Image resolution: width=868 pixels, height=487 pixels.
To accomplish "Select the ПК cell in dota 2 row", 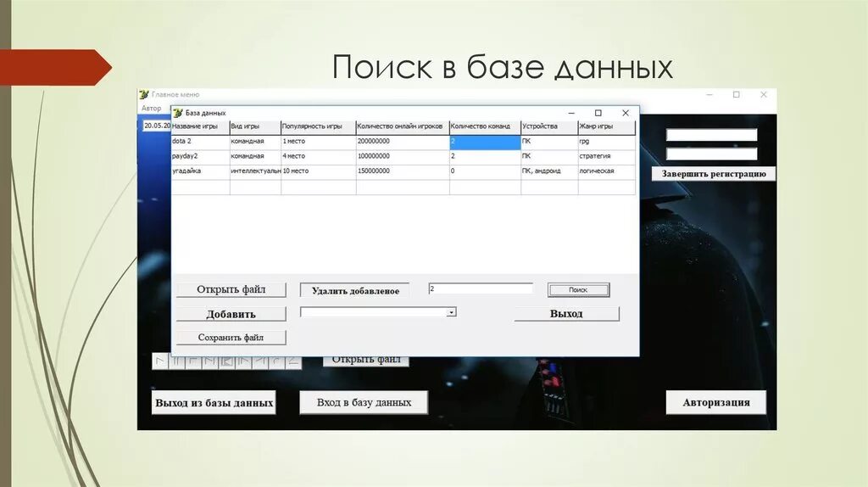I will pyautogui.click(x=549, y=142).
